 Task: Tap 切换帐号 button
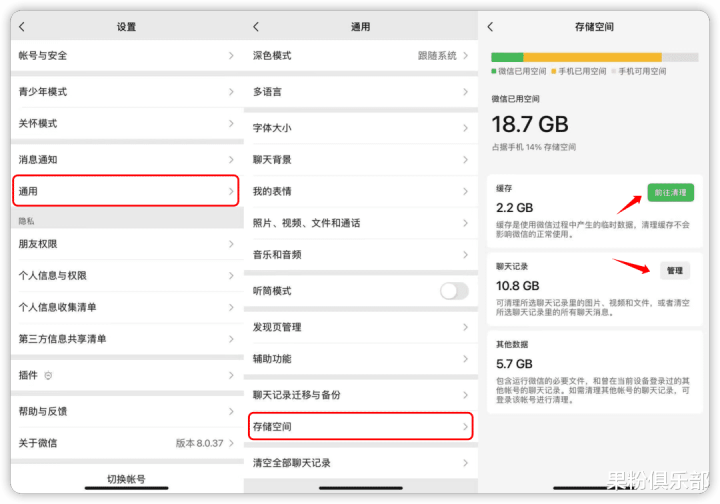pos(126,479)
